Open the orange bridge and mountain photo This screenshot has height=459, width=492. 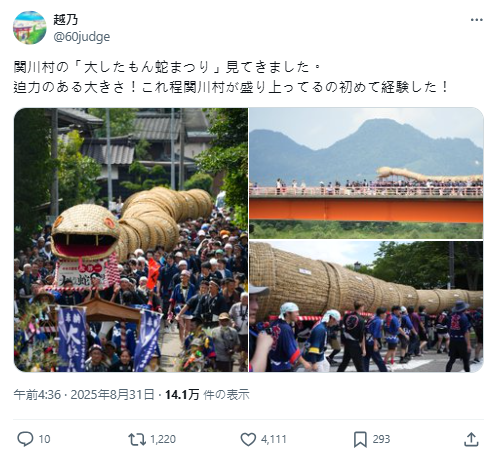click(366, 173)
